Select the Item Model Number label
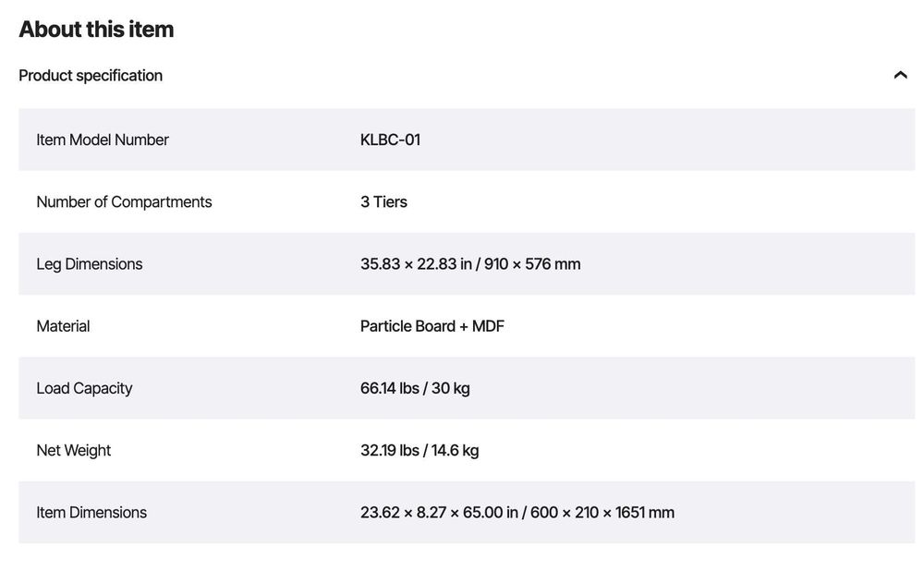The image size is (924, 571). (x=103, y=140)
